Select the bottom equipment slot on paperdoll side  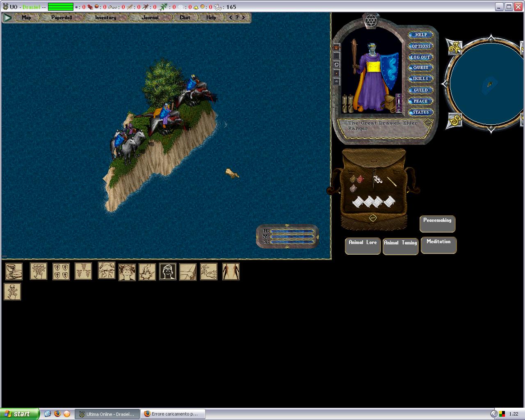pyautogui.click(x=336, y=82)
